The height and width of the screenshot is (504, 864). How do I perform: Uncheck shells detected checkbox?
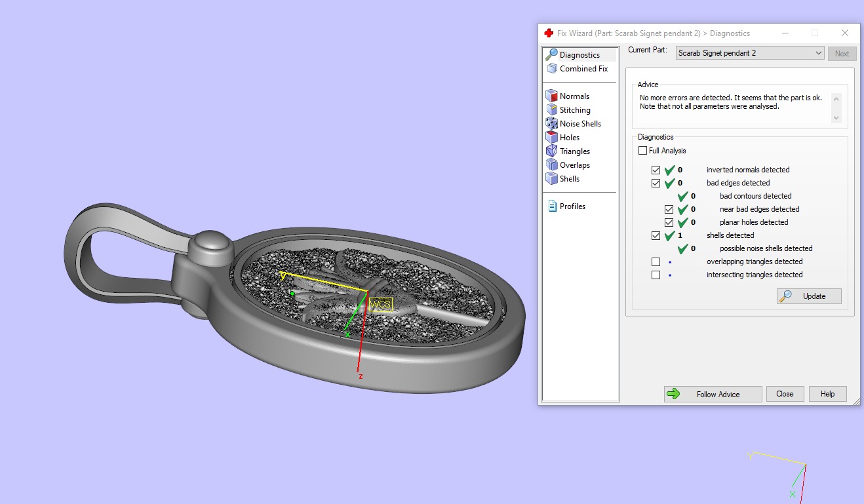656,236
